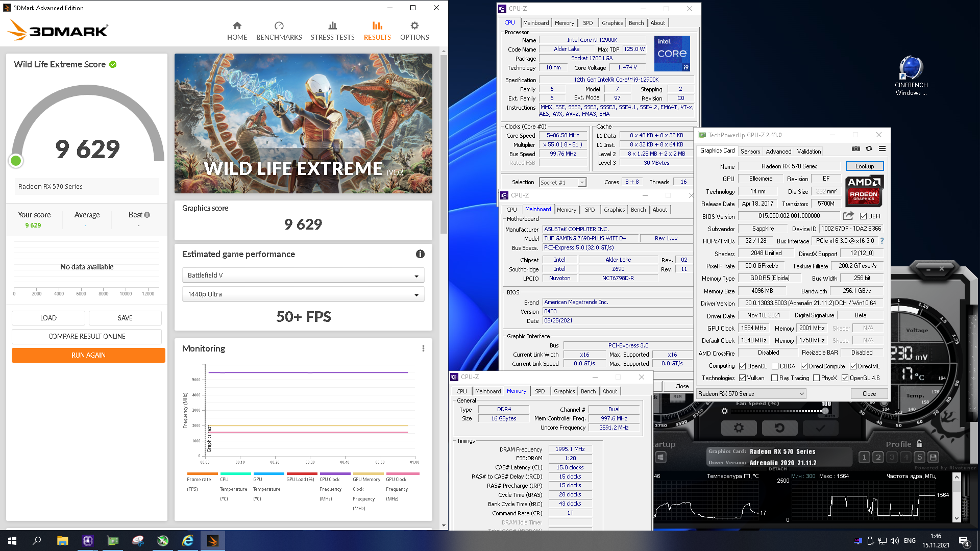Open 3DMark Options gear
This screenshot has width=980, height=551.
(414, 31)
